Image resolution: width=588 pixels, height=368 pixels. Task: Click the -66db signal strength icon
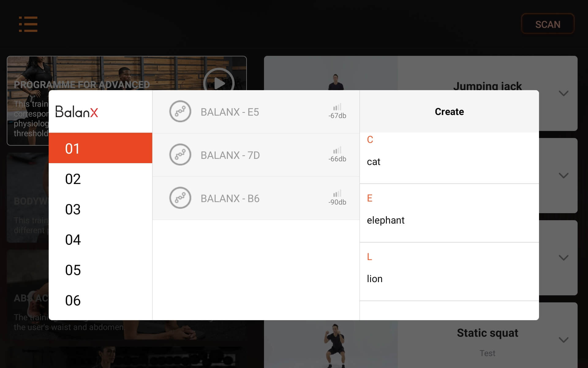(x=337, y=150)
